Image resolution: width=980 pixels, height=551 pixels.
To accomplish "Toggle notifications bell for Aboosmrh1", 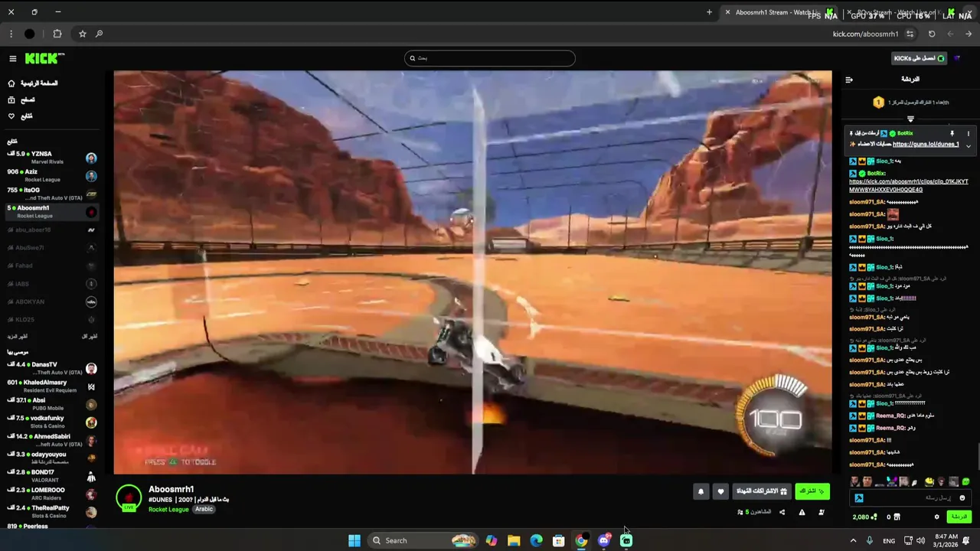I will click(701, 492).
